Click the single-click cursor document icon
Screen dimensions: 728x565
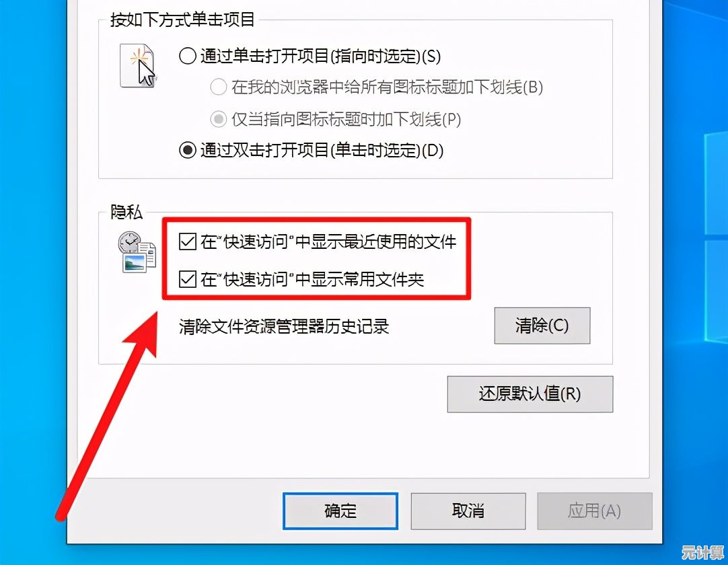click(x=138, y=66)
